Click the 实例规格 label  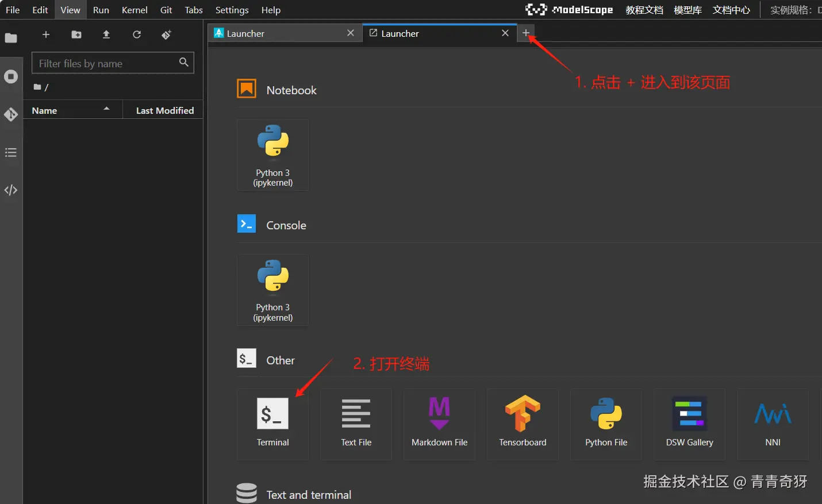point(791,10)
